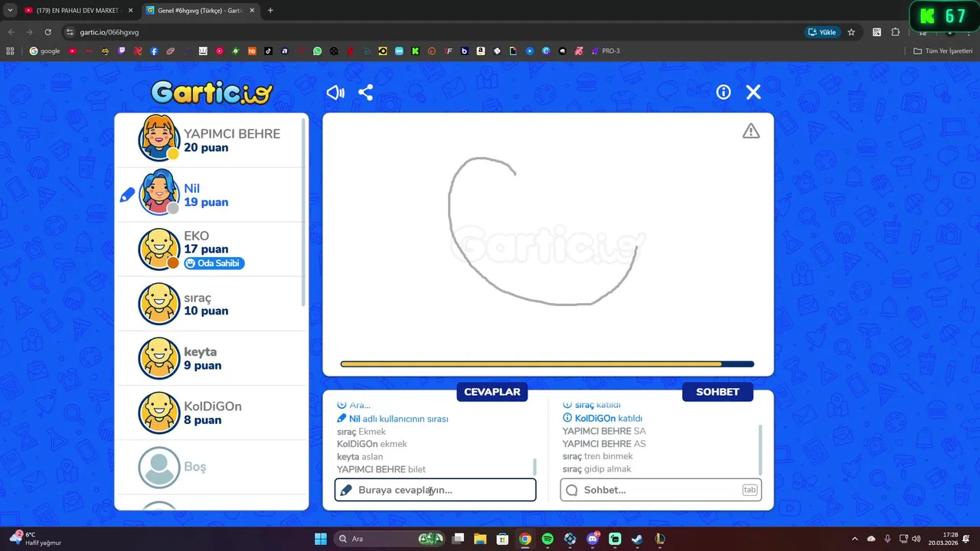The height and width of the screenshot is (551, 980).
Task: Click 'sıraç tren binmek' chat message
Action: 598,457
